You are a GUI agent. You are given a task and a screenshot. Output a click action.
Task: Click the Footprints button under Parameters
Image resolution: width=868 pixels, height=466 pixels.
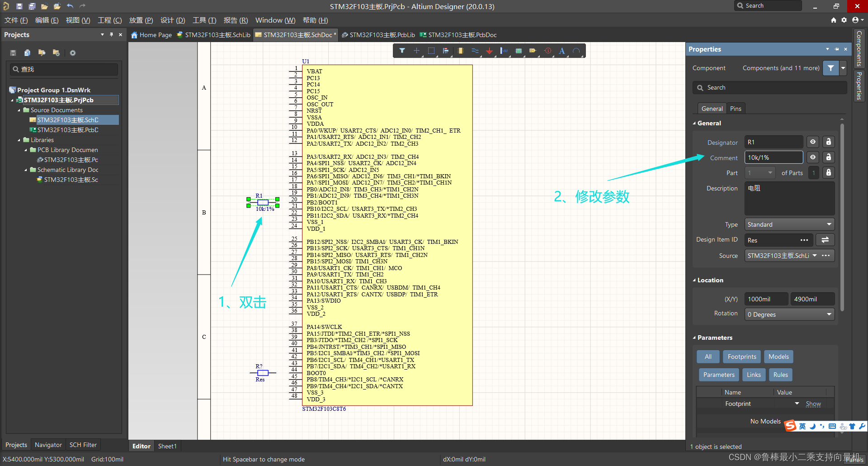[741, 357]
